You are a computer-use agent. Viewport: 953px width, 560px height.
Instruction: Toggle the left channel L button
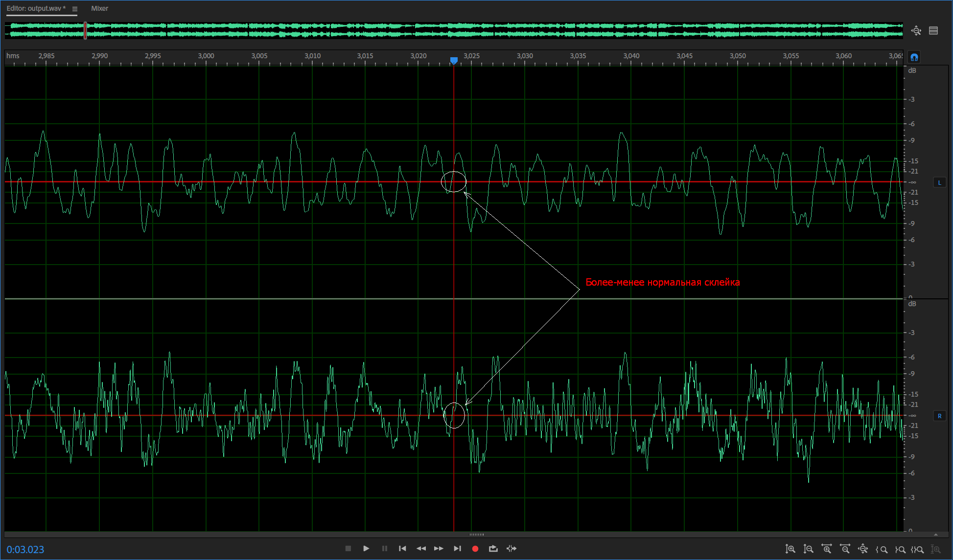939,182
